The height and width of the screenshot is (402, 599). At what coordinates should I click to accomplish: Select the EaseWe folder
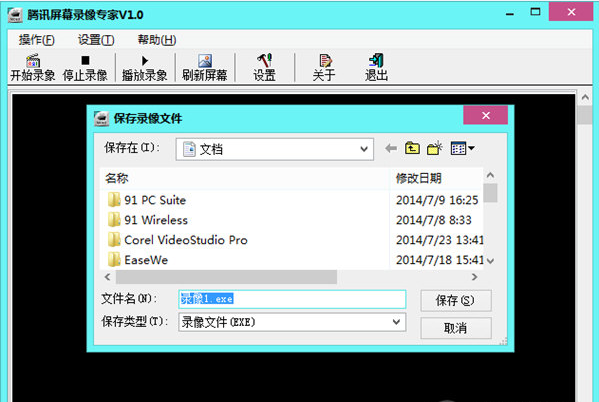tap(138, 260)
